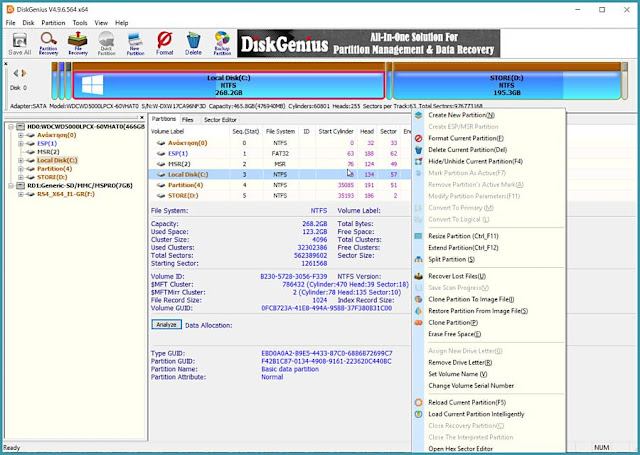Choose Extend Partition(Ctrl_F12) in context menu
This screenshot has width=640, height=455.
tap(463, 248)
